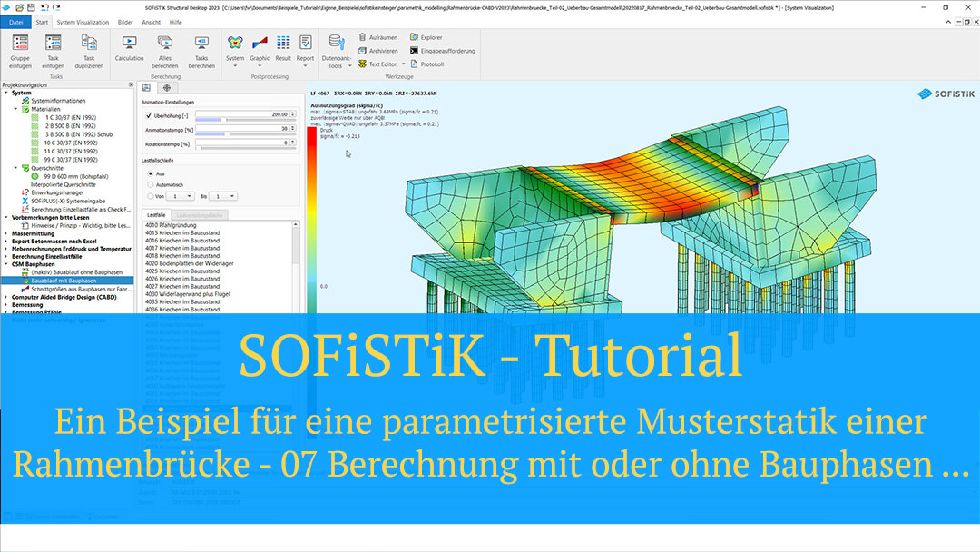Open the Von loadcase dropdown
980x552 pixels.
180,195
